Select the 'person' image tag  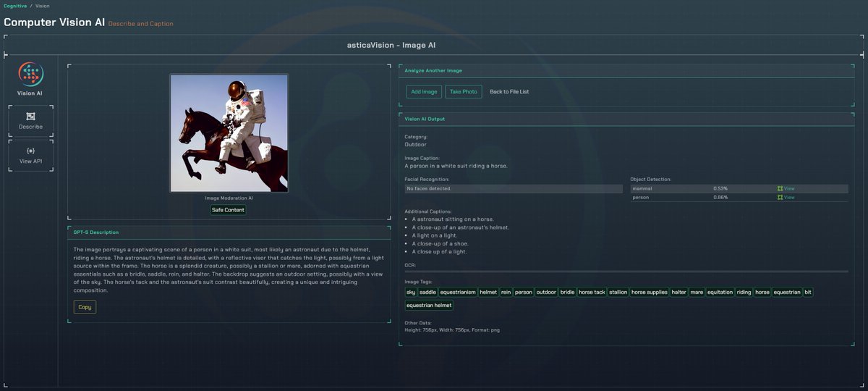(524, 292)
